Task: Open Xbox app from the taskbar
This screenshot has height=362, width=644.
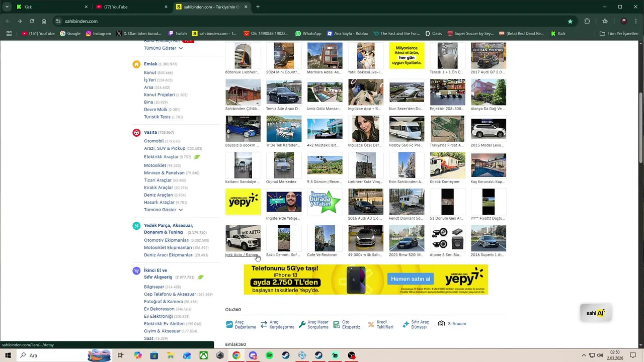Action: click(x=203, y=355)
